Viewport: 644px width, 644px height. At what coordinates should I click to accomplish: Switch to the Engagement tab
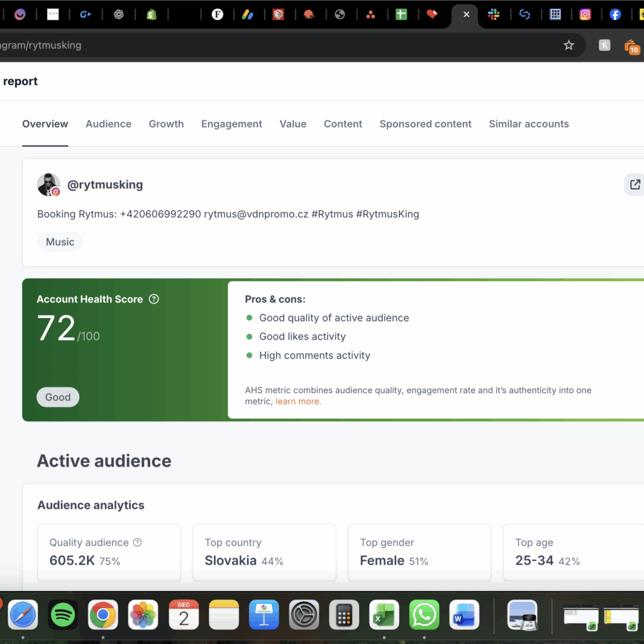[231, 124]
